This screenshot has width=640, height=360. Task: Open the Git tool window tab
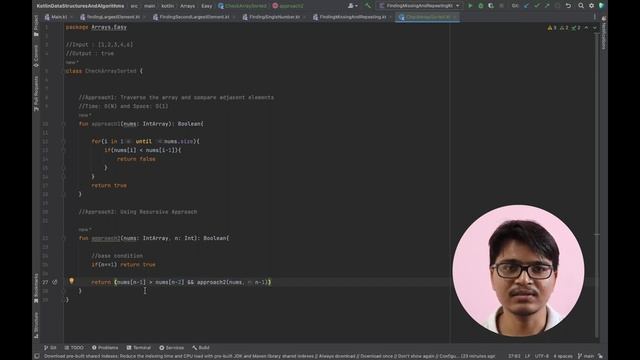[x=50, y=348]
